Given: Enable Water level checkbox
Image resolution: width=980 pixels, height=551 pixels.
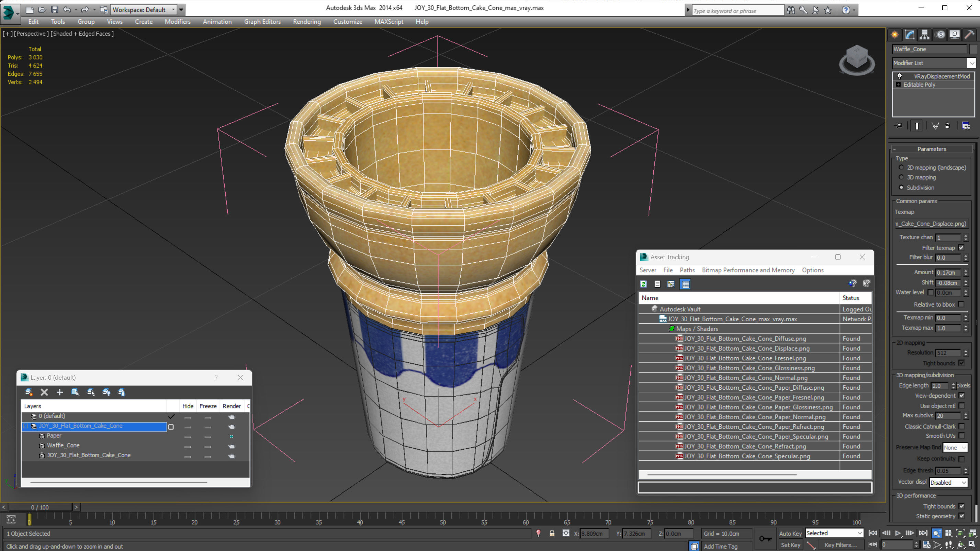Looking at the screenshot, I should [931, 292].
